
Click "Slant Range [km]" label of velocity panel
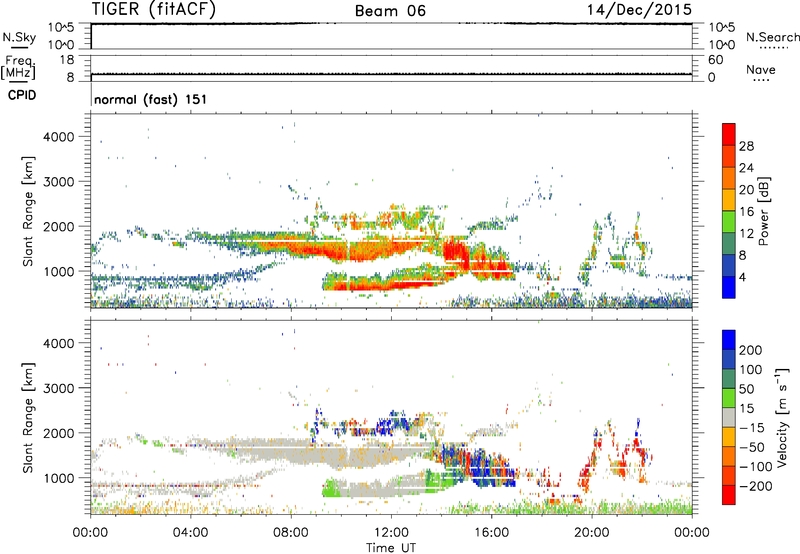(28, 417)
